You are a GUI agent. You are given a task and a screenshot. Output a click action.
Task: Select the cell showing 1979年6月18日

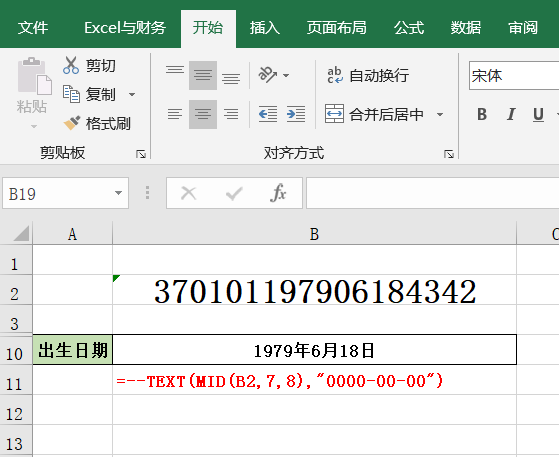[x=314, y=350]
